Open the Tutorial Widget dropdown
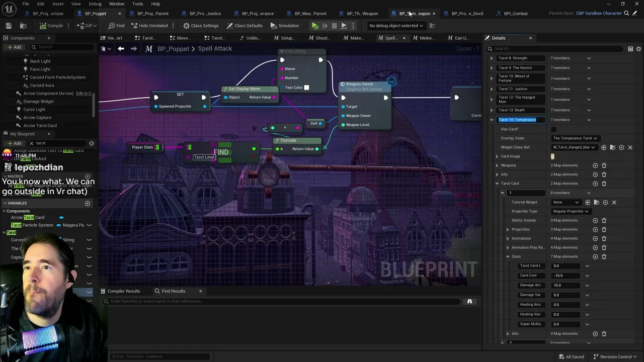 pyautogui.click(x=566, y=202)
